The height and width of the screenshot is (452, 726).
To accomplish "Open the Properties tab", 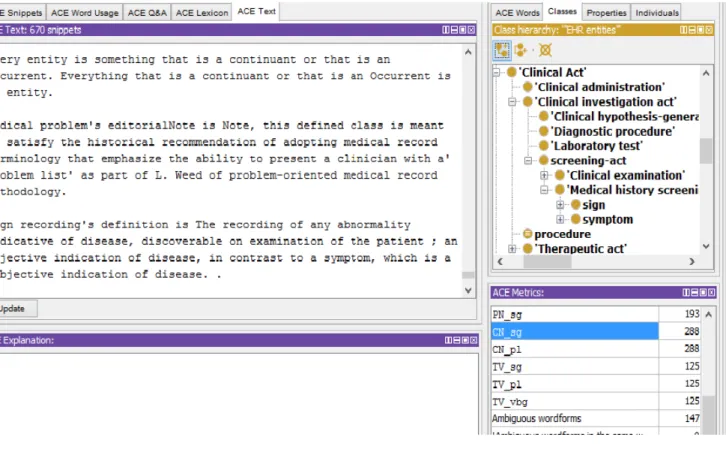I will (607, 13).
